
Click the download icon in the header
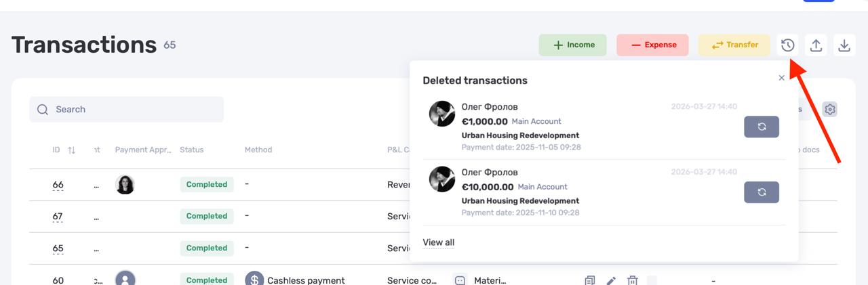pyautogui.click(x=844, y=45)
